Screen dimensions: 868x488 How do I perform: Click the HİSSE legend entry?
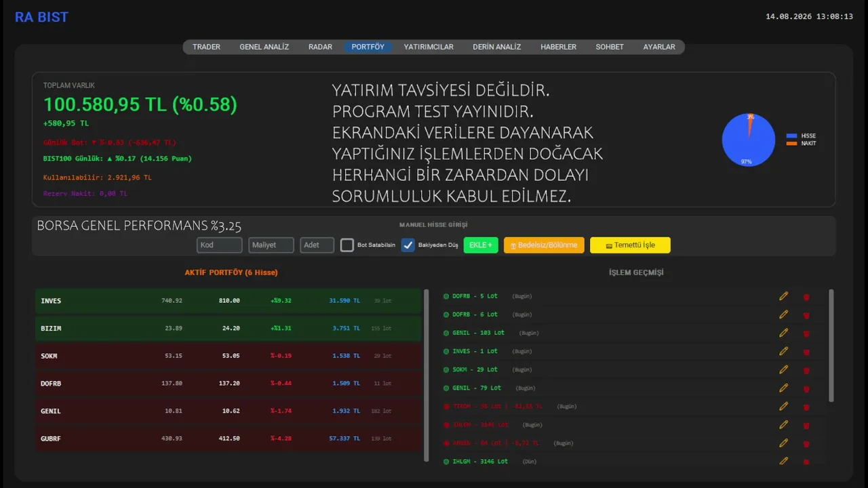801,136
